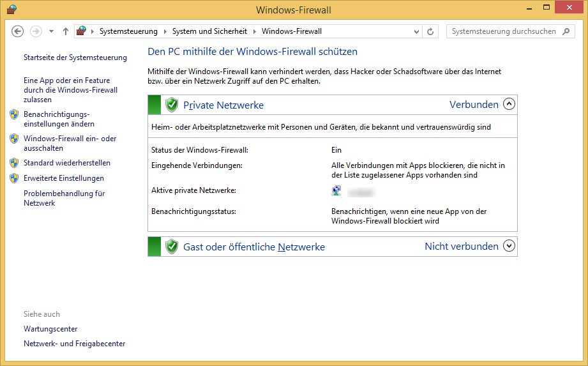Collapse Private Netzwerke section with chevron
Image resolution: width=588 pixels, height=366 pixels.
509,104
